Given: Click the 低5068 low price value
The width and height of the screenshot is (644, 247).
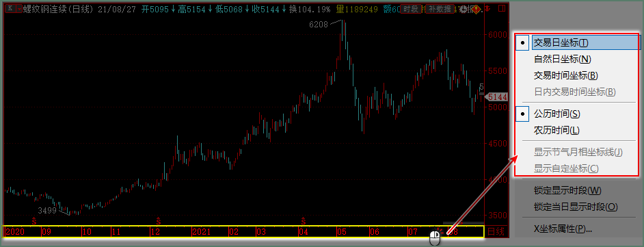Looking at the screenshot, I should (x=229, y=9).
